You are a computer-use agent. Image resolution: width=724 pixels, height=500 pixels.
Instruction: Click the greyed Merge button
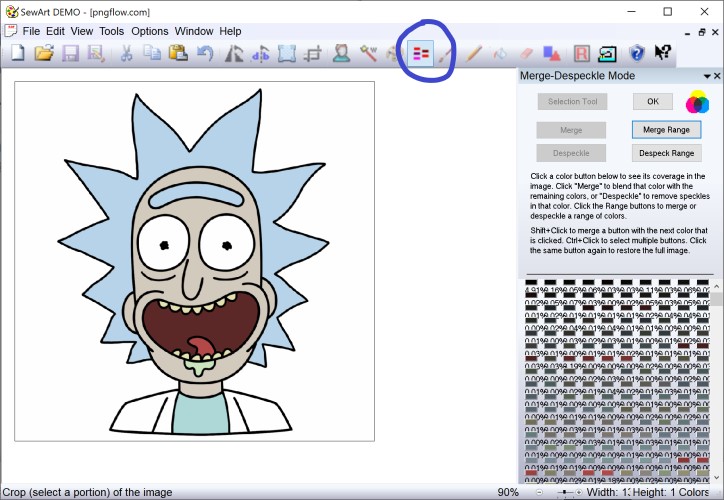click(x=571, y=130)
